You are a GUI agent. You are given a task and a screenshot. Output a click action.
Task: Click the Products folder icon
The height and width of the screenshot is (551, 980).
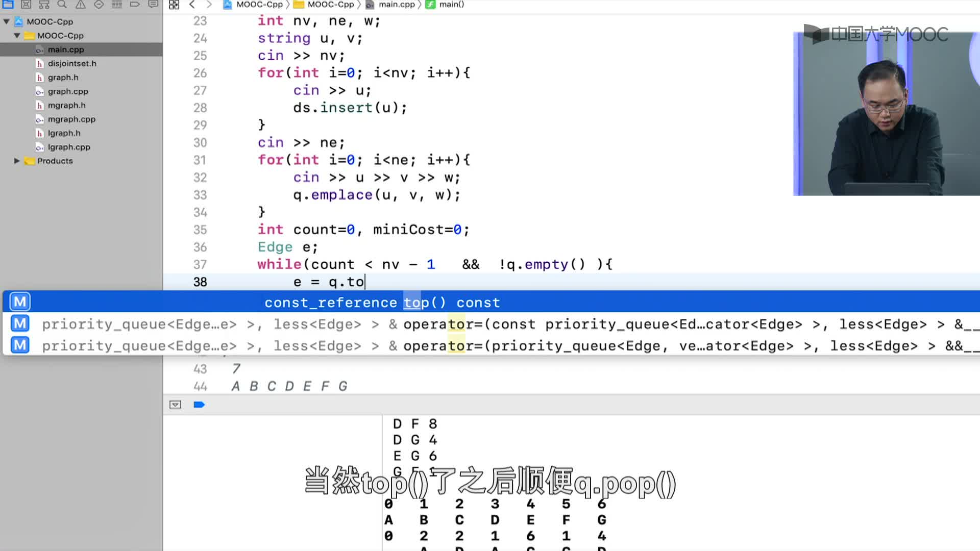tap(30, 161)
